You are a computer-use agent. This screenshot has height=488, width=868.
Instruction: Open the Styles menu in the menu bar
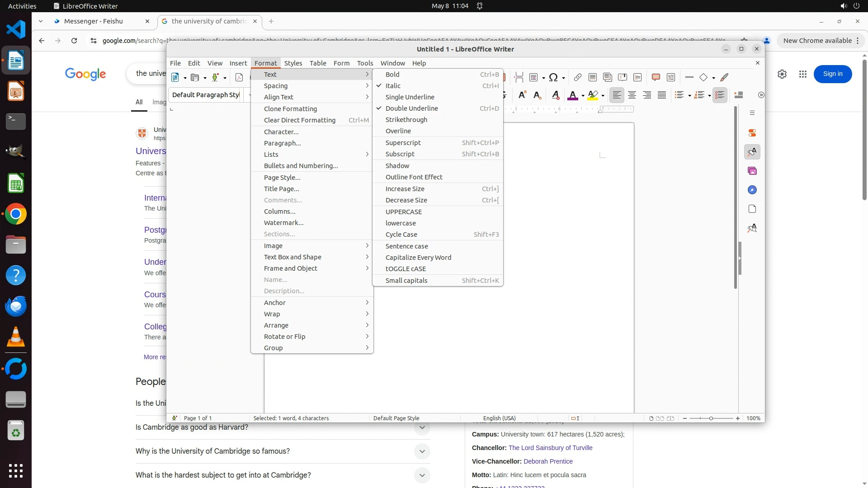293,63
